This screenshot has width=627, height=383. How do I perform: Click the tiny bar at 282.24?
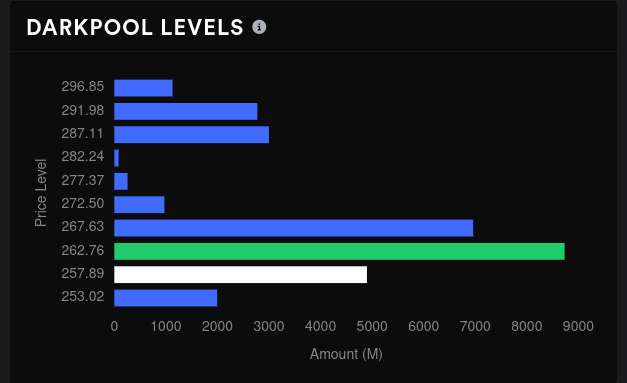[116, 158]
